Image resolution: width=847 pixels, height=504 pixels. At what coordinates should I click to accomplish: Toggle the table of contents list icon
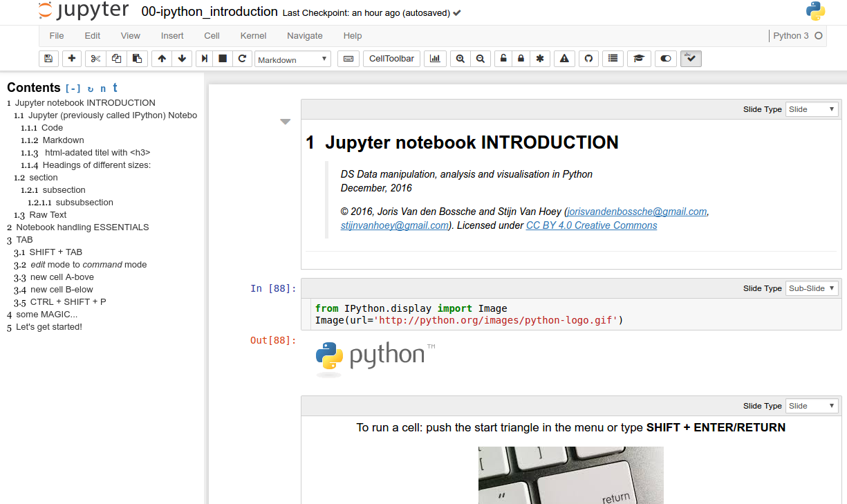[x=613, y=59]
